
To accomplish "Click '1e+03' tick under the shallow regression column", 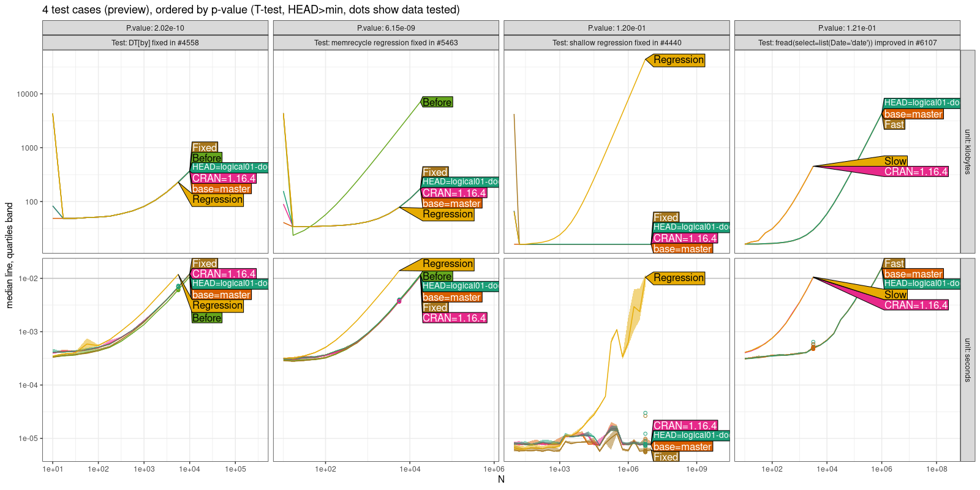I will click(559, 470).
